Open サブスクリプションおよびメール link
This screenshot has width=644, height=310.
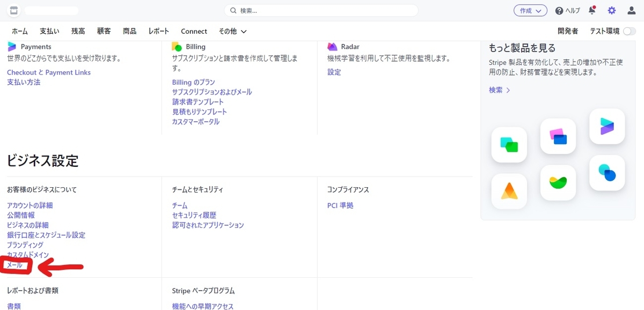212,92
